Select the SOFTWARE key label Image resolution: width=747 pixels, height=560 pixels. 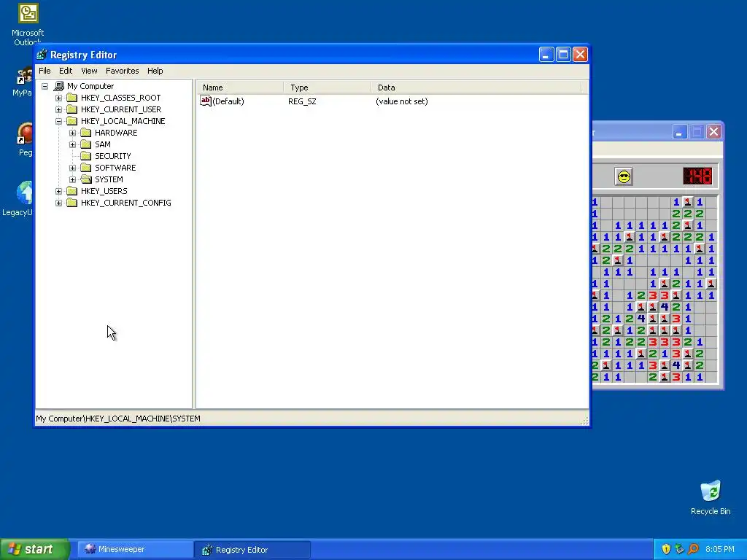(x=115, y=168)
